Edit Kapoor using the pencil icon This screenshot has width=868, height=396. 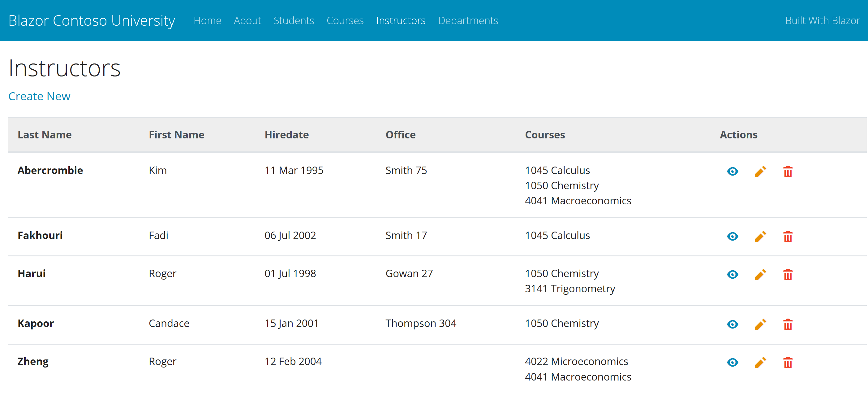point(760,324)
